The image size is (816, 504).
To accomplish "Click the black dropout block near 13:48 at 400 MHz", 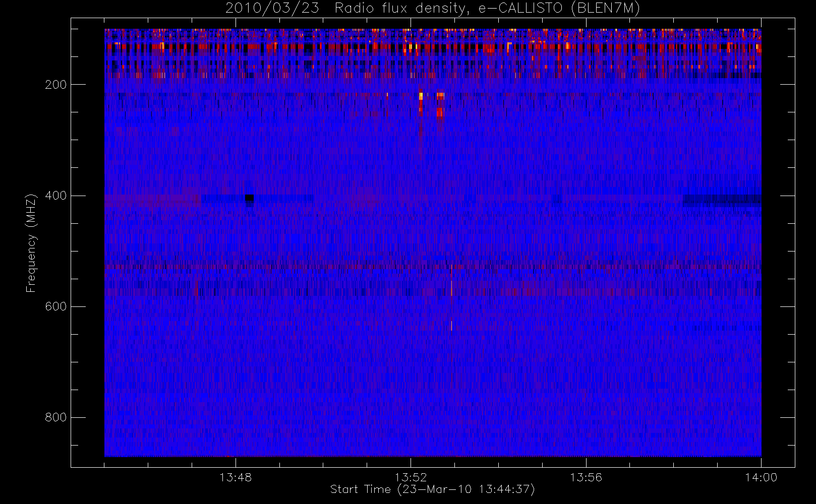I will pos(249,198).
